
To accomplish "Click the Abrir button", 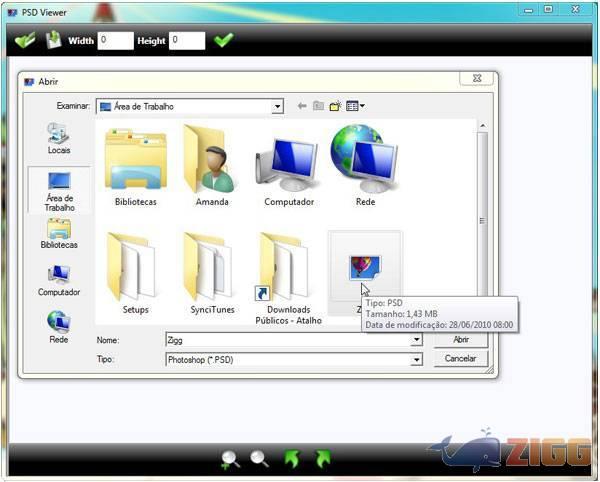I will point(460,340).
